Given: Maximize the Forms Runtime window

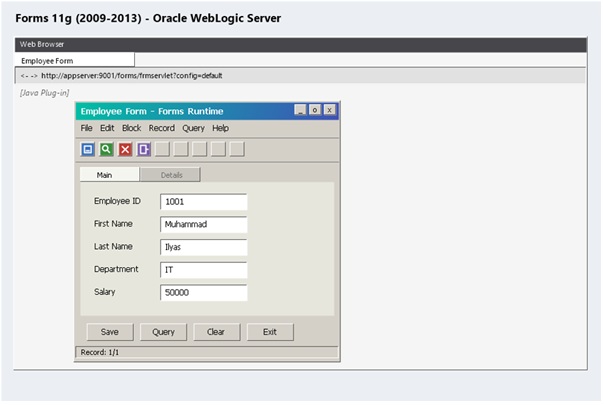Looking at the screenshot, I should tap(315, 110).
